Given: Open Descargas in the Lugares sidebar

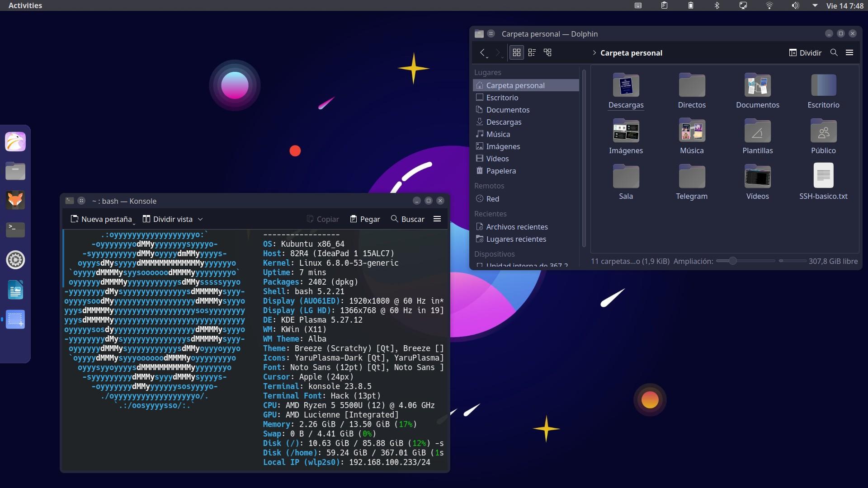Looking at the screenshot, I should click(x=526, y=122).
